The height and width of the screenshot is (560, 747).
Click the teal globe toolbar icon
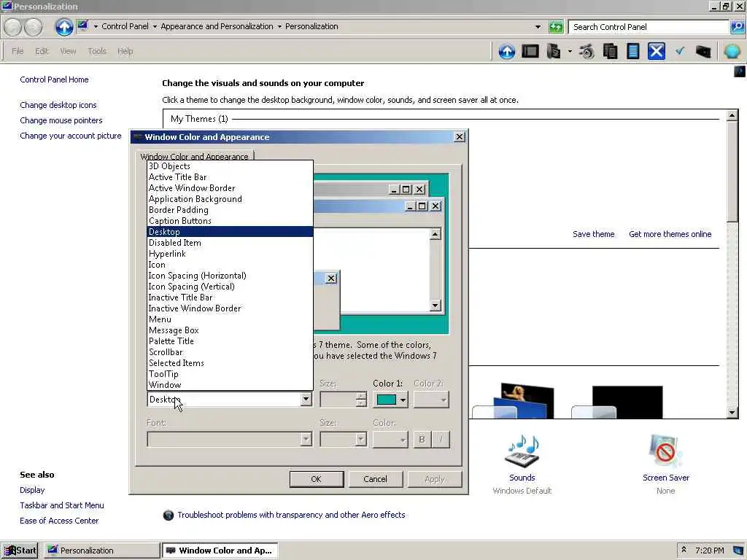[732, 51]
